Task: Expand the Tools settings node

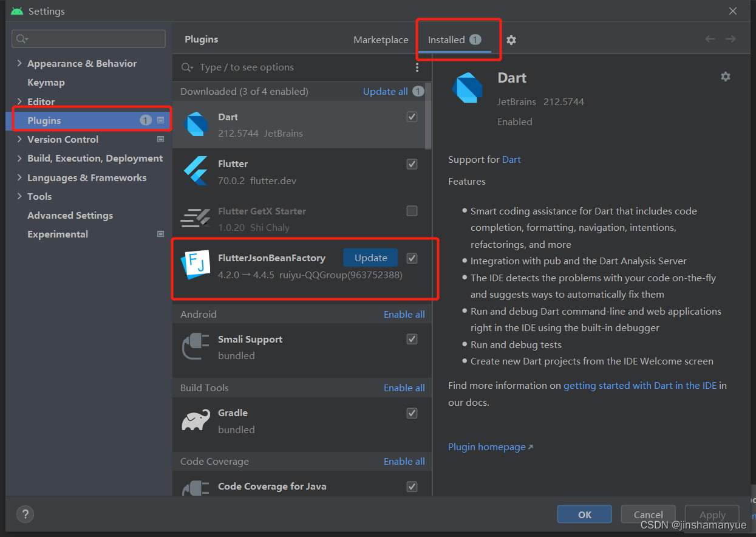Action: (x=19, y=196)
